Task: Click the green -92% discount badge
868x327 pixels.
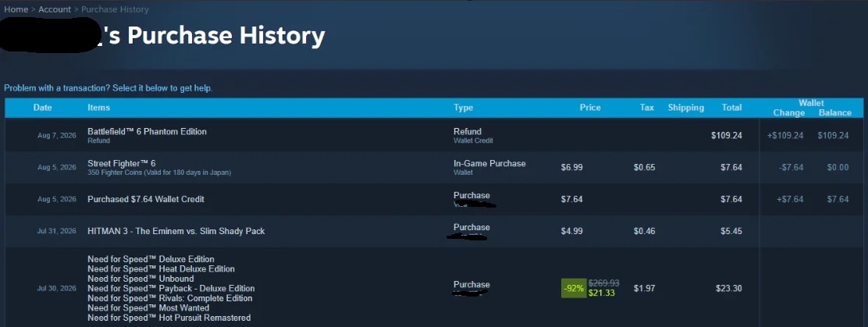Action: coord(574,288)
